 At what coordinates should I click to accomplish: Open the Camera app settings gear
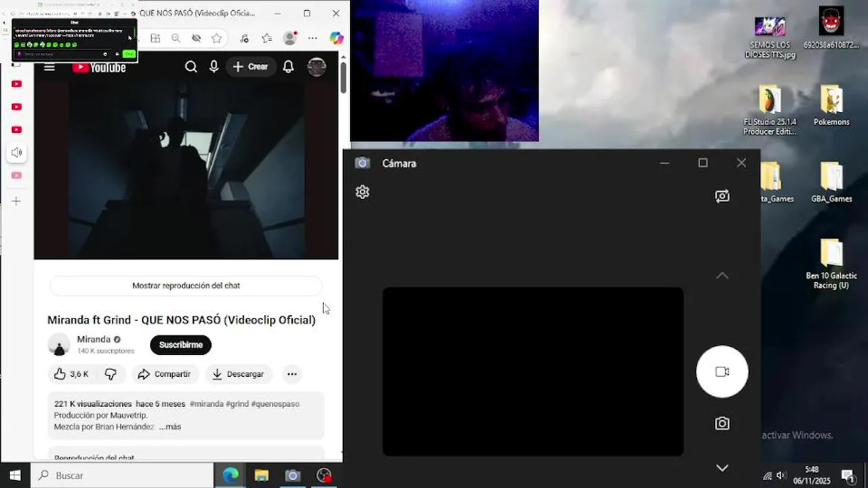(362, 192)
